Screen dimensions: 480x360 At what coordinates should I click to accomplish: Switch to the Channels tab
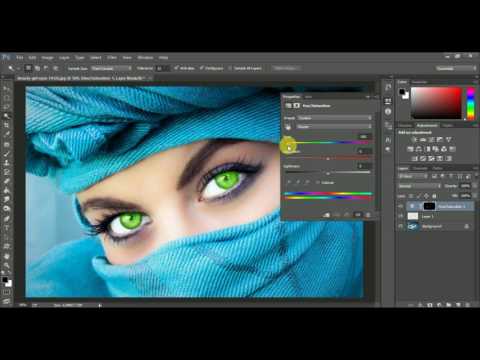coord(421,168)
